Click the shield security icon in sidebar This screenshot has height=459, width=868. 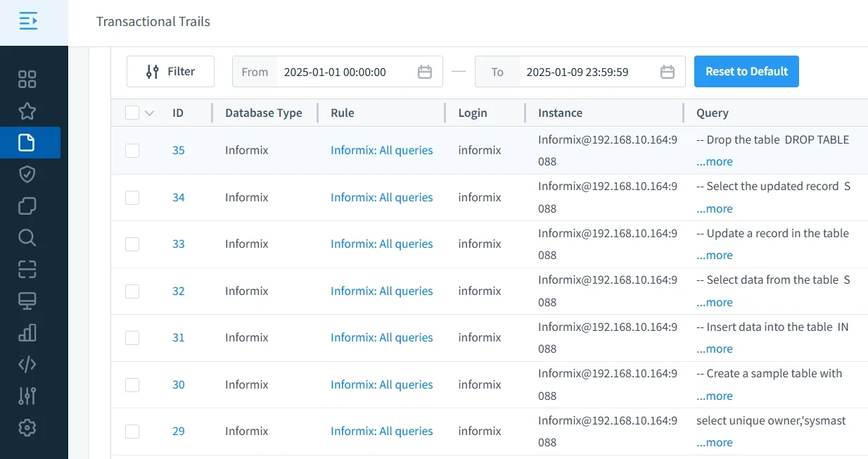click(x=27, y=174)
